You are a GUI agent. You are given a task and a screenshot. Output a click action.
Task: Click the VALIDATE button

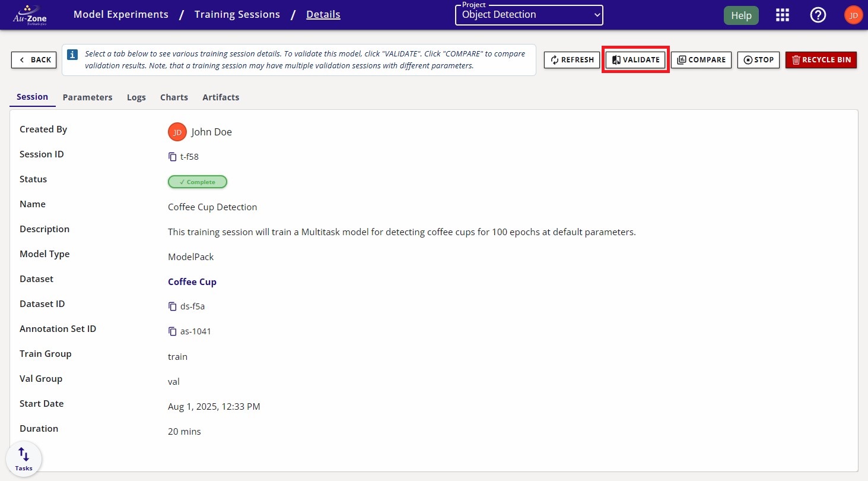coord(635,59)
